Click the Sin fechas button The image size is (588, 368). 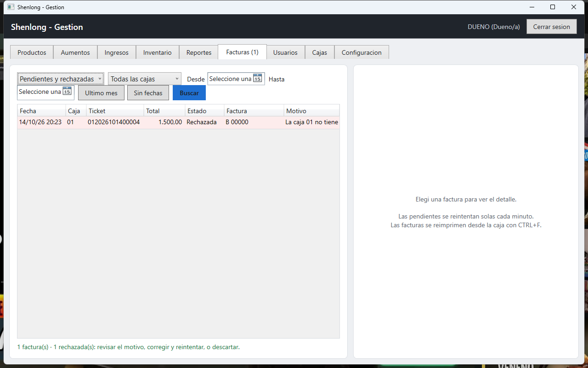pyautogui.click(x=148, y=92)
